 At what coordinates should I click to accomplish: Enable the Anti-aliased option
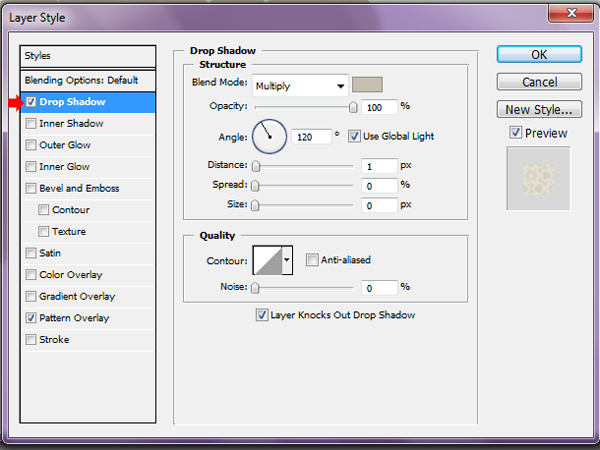point(312,260)
